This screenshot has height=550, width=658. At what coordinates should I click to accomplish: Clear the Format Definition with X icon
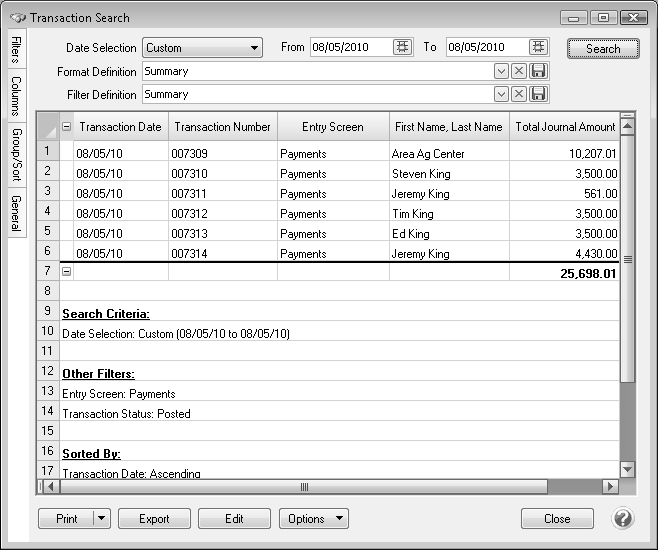pyautogui.click(x=519, y=71)
